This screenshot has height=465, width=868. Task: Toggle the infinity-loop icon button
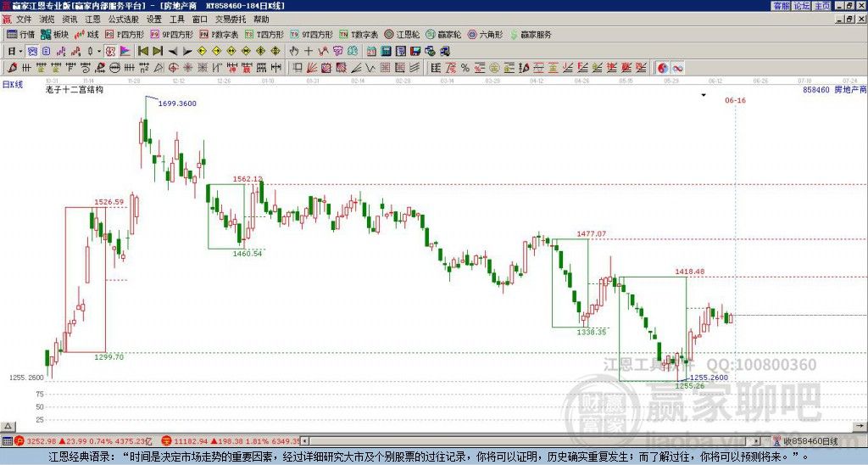pos(677,68)
